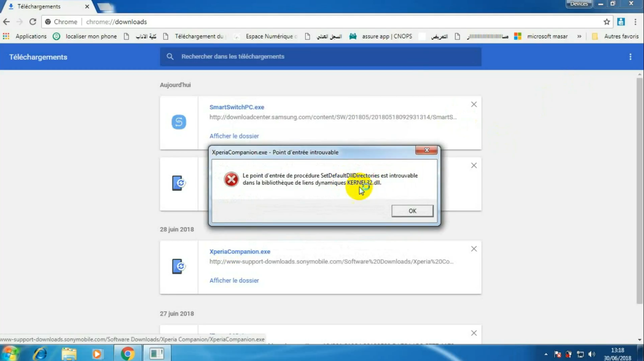
Task: Select the Téléchargements browser tab
Action: (x=45, y=7)
